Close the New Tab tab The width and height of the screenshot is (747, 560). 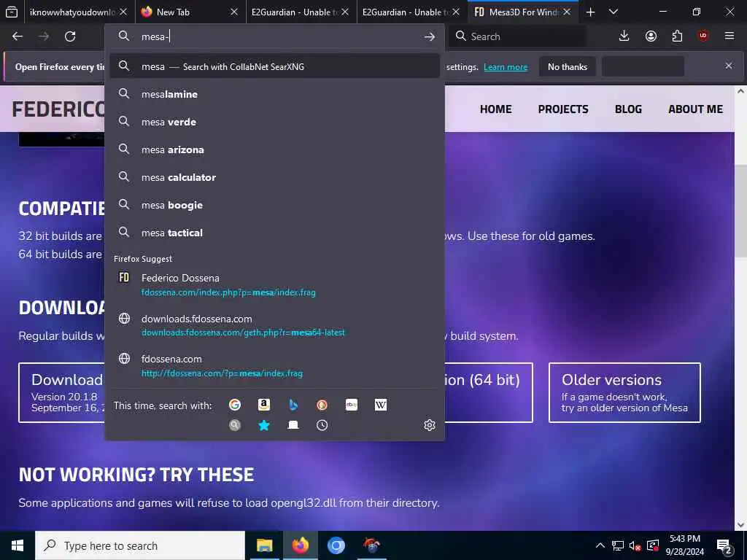234,12
